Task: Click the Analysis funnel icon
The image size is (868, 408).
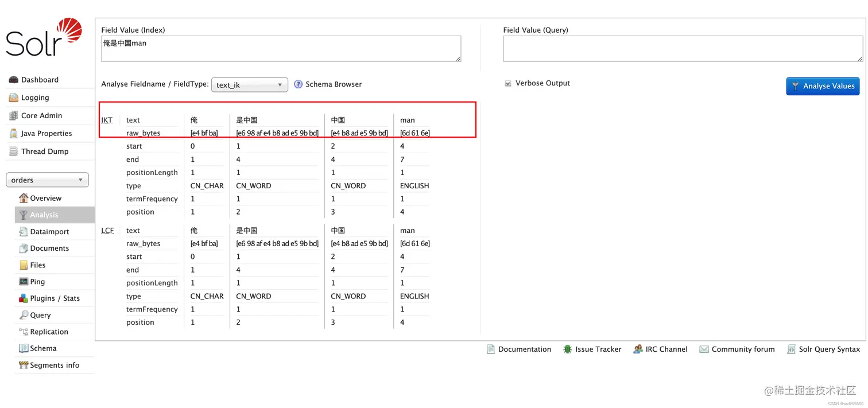Action: pyautogui.click(x=24, y=215)
